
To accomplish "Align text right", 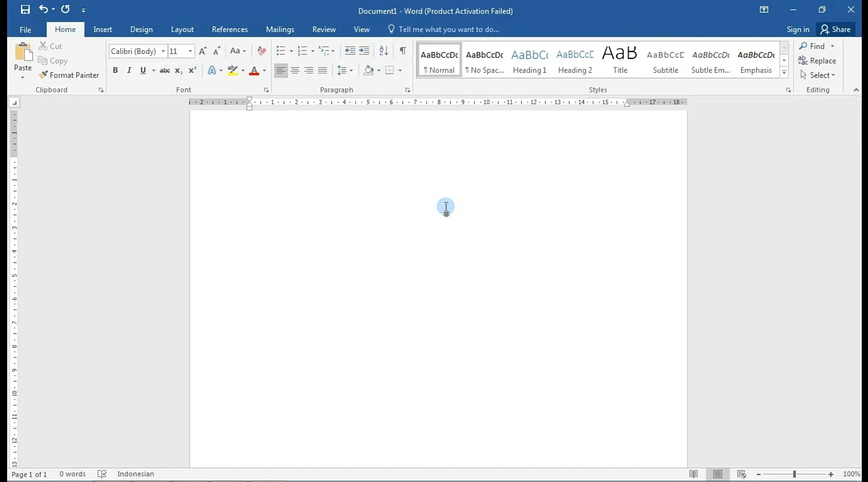I will click(x=309, y=71).
